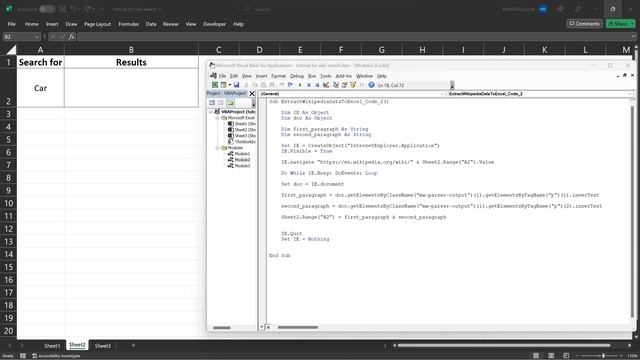Click the Find icon in VBA toolbar
The image size is (640, 360).
272,85
